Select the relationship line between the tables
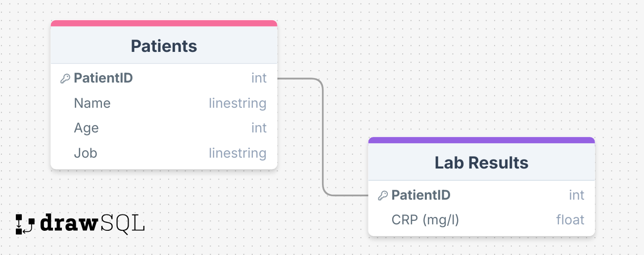This screenshot has height=255, width=644. (x=323, y=138)
